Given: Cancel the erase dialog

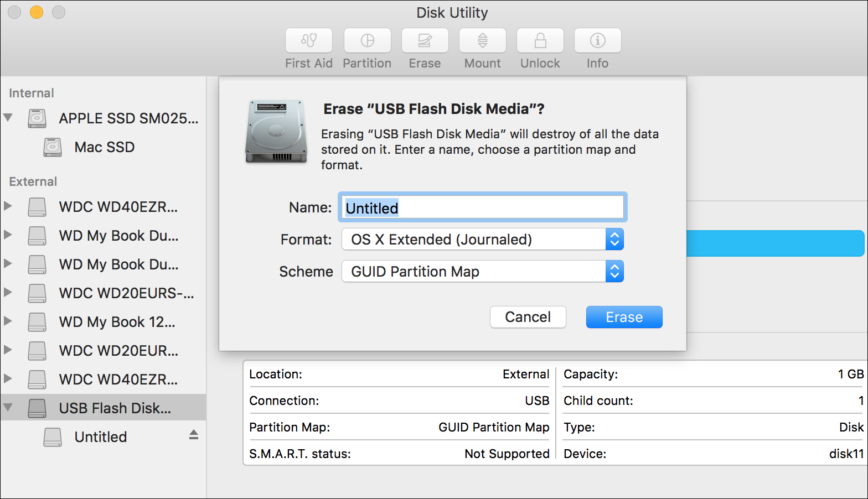Looking at the screenshot, I should [528, 317].
